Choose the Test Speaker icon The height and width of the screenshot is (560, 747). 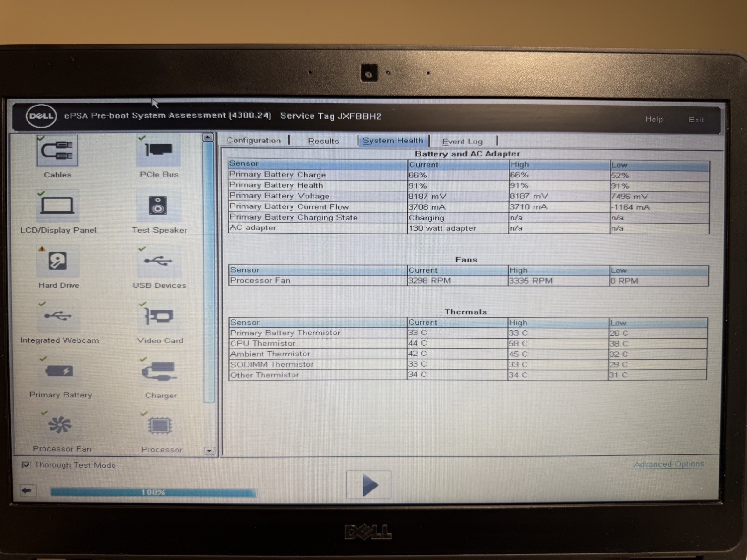158,206
